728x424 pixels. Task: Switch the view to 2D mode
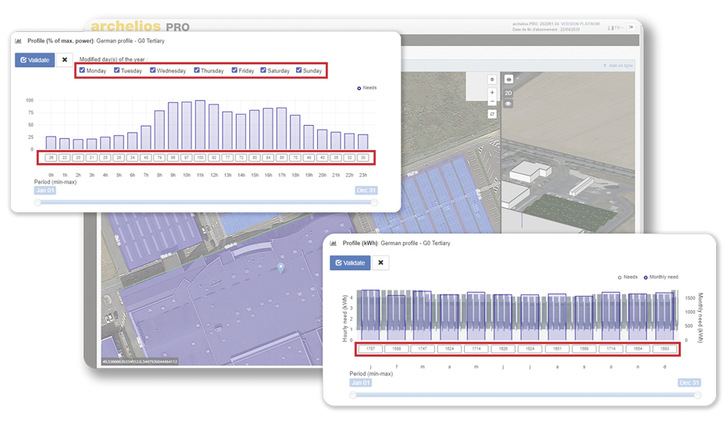(x=509, y=91)
